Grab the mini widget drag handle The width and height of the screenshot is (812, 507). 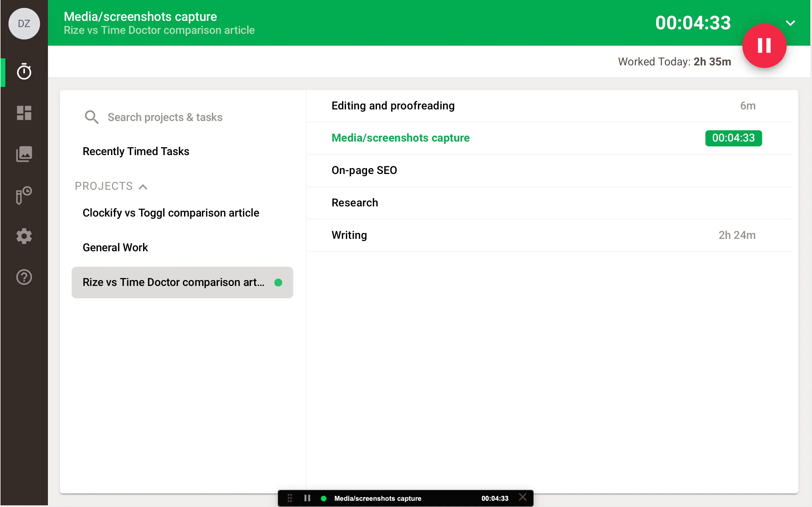[x=290, y=498]
